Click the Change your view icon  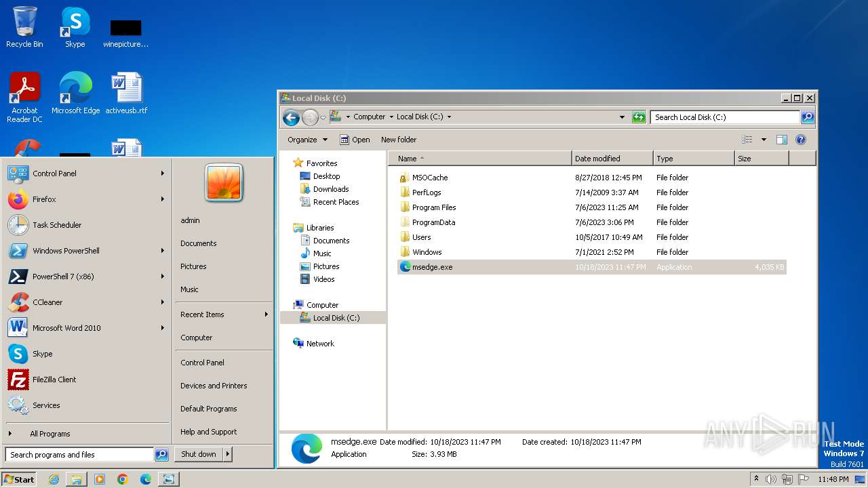click(747, 140)
